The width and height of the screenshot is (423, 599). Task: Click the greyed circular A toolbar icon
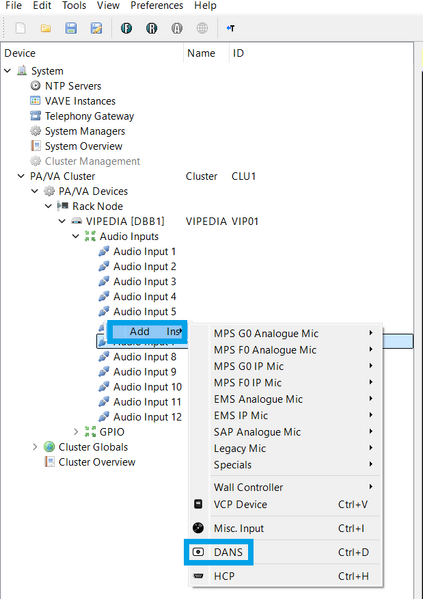coord(177,28)
